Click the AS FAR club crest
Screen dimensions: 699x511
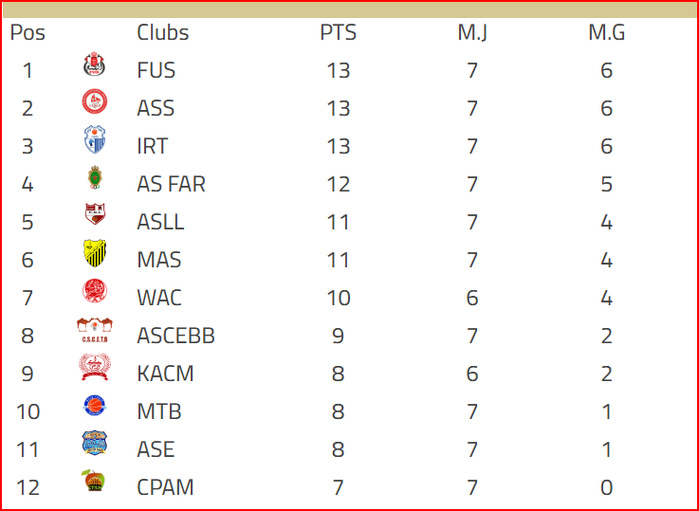click(x=94, y=178)
